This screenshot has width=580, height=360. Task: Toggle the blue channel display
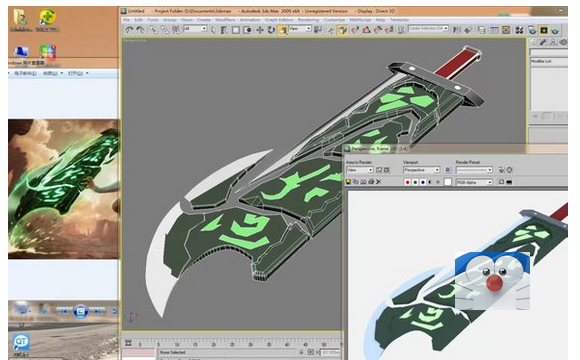pyautogui.click(x=423, y=182)
